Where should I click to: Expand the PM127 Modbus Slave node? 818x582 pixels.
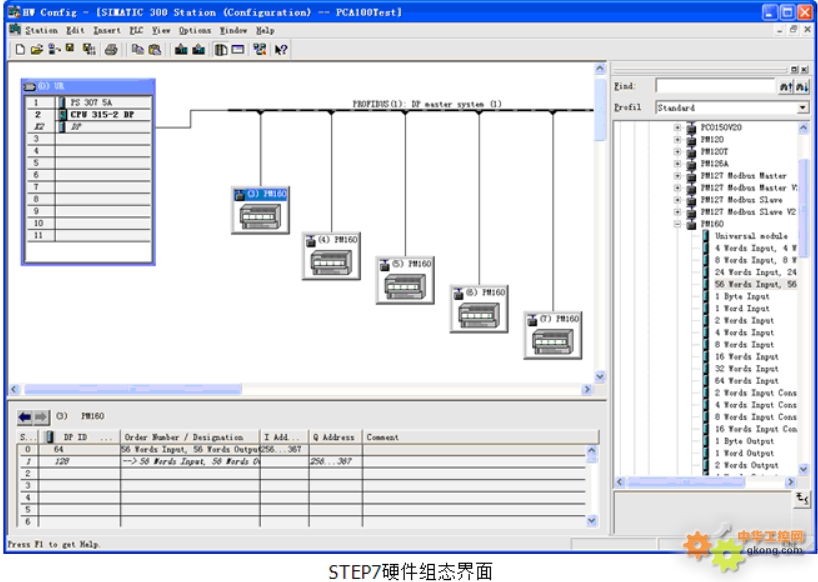tap(677, 200)
